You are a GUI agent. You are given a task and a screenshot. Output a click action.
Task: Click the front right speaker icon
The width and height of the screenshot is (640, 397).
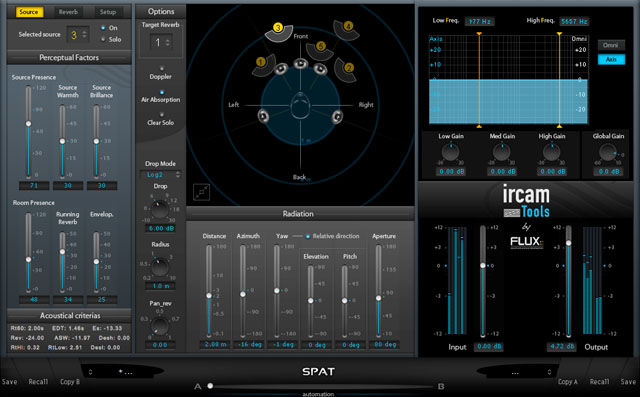click(320, 69)
